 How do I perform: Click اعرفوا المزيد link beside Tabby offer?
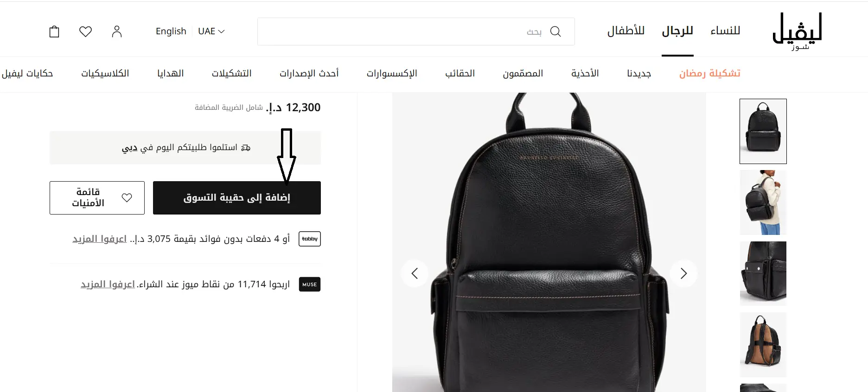click(99, 239)
